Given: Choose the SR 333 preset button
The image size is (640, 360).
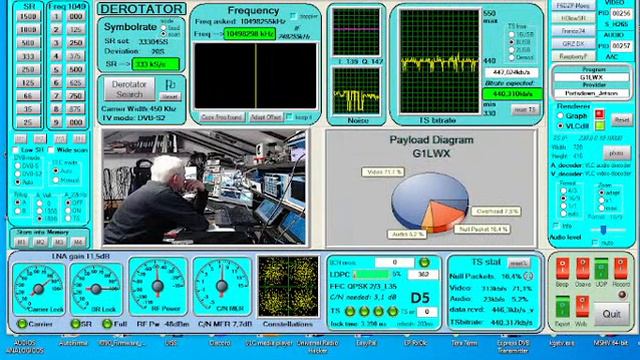Looking at the screenshot, I should point(28,56).
